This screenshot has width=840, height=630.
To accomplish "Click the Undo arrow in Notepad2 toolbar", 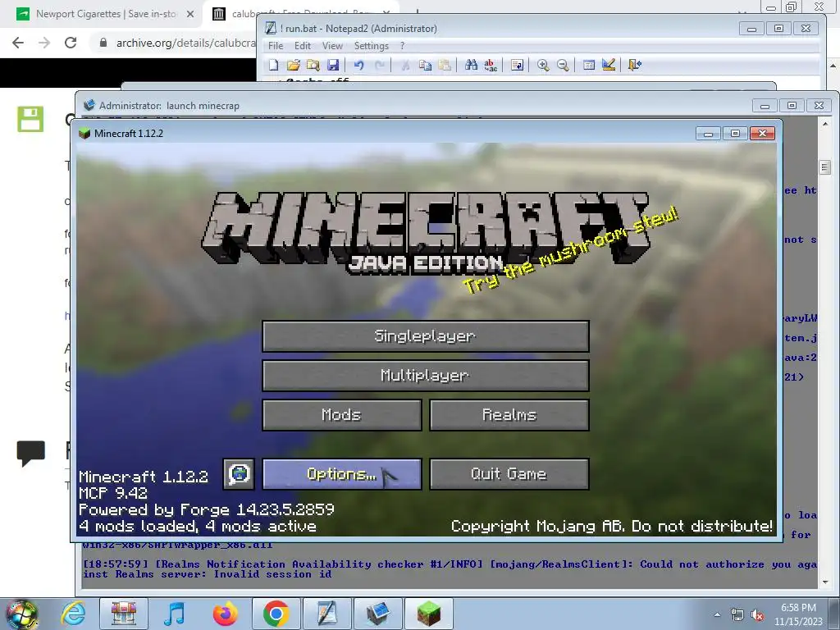I will 359,66.
